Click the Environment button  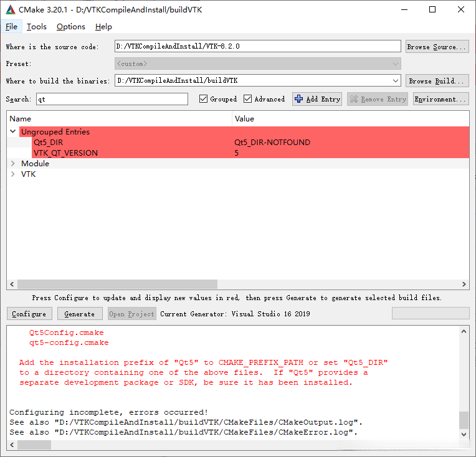pyautogui.click(x=440, y=99)
